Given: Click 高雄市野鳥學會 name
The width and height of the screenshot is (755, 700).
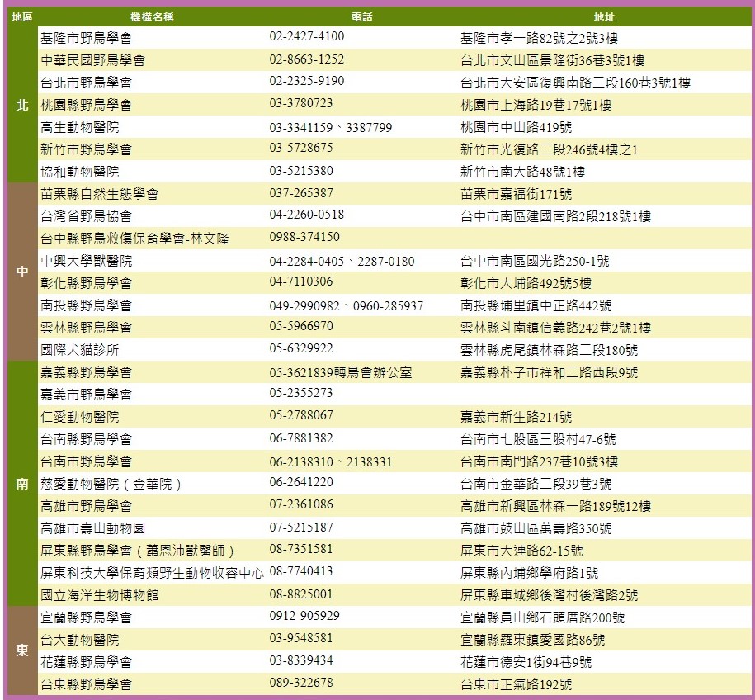Looking at the screenshot, I should [x=86, y=506].
